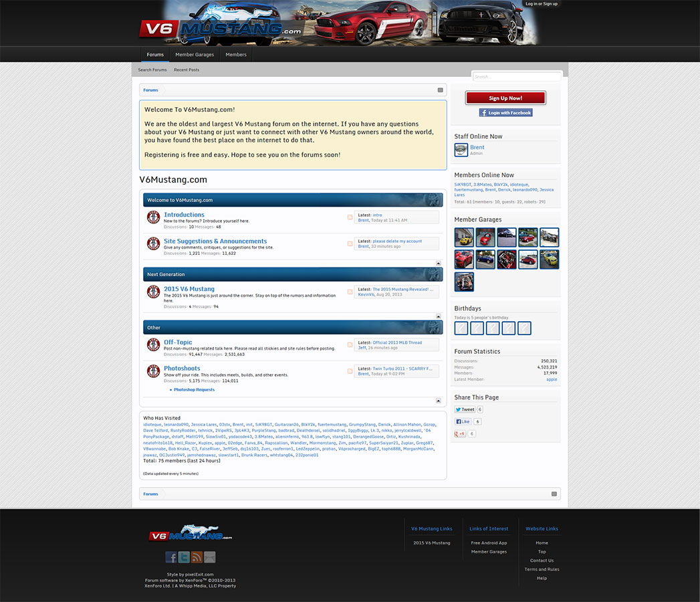Screen dimensions: 700x602
Task: Click the Welcome to V6Mustang.com category header
Action: (293, 200)
